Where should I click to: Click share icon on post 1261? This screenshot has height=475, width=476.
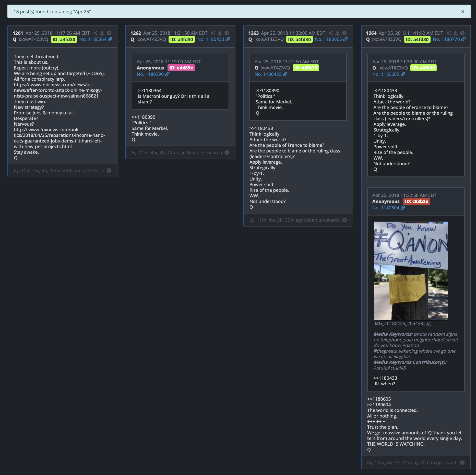pyautogui.click(x=96, y=33)
